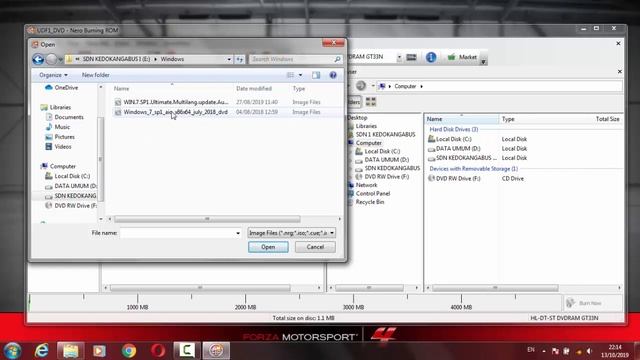Open the Windows Start menu
The width and height of the screenshot is (640, 360).
pos(12,351)
